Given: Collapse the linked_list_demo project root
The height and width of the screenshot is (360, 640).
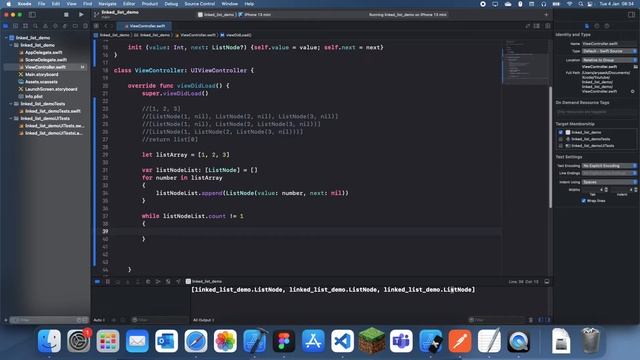Looking at the screenshot, I should click(7, 38).
